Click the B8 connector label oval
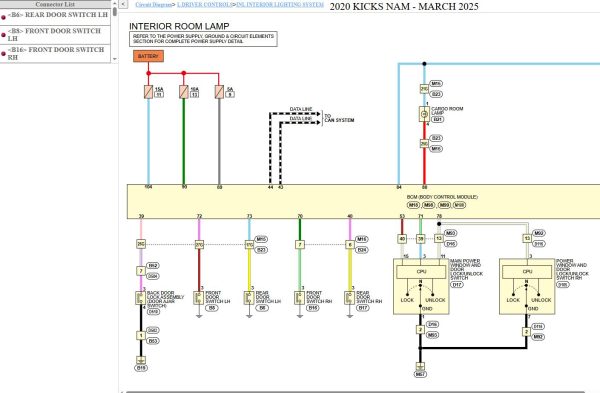This screenshot has width=600, height=393. coord(212,308)
